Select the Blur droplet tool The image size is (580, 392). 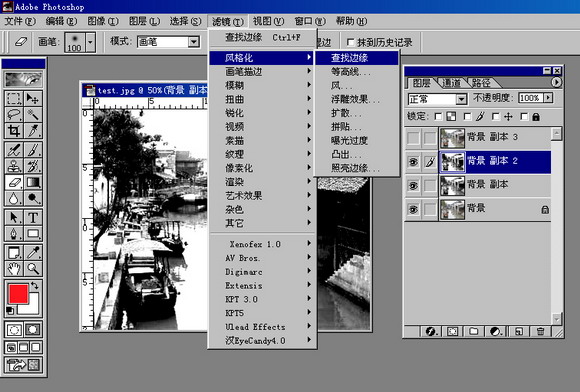[14, 199]
